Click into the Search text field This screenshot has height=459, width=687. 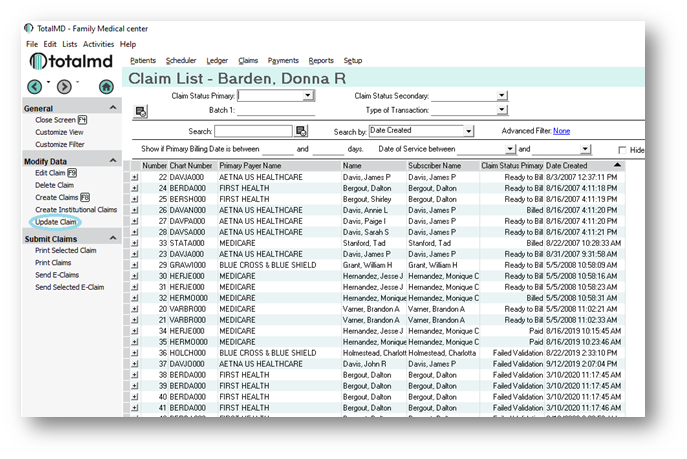point(254,131)
